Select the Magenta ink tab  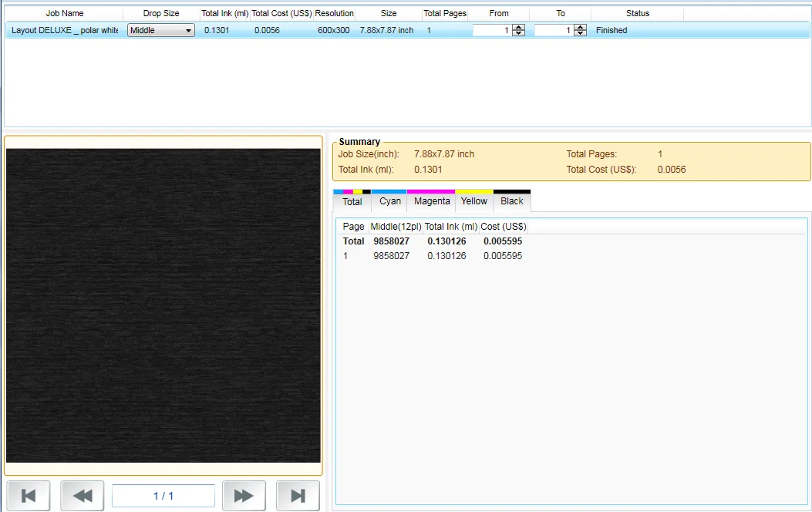[x=432, y=201]
